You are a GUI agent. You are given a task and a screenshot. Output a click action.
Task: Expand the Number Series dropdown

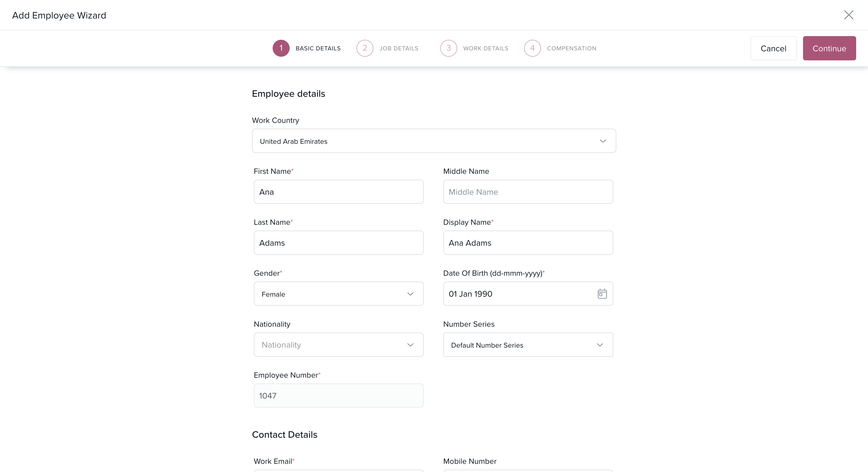coord(528,345)
